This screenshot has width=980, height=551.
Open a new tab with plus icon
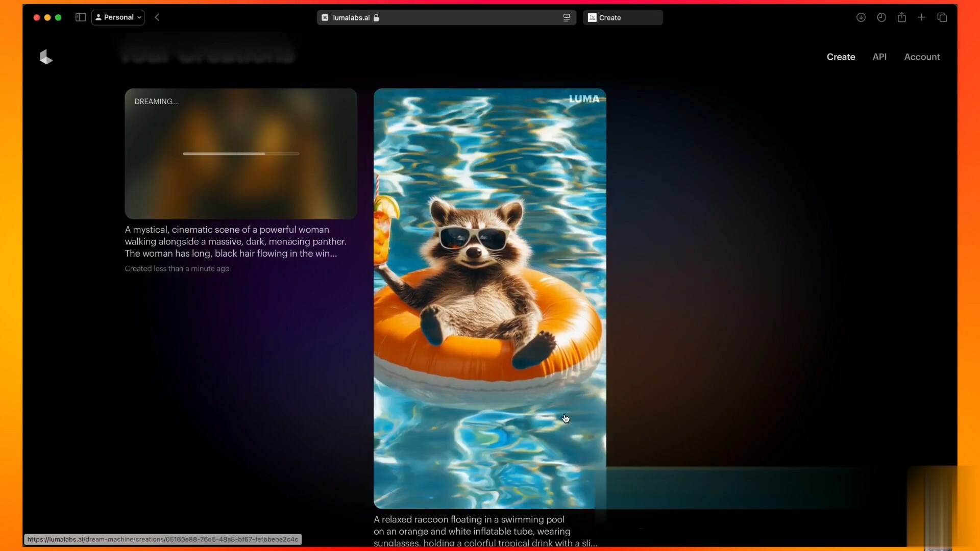pyautogui.click(x=921, y=17)
